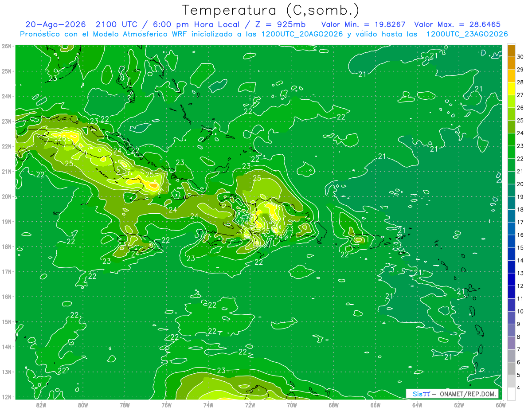This screenshot has height=411, width=532.
Task: Click the legend value 10
Action: (520, 311)
